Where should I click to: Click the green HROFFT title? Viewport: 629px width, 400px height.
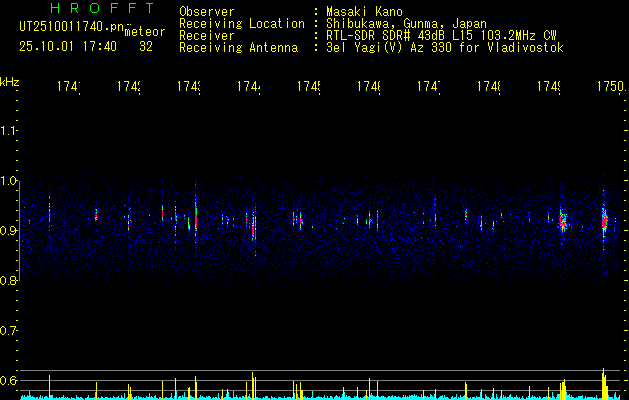click(x=102, y=8)
